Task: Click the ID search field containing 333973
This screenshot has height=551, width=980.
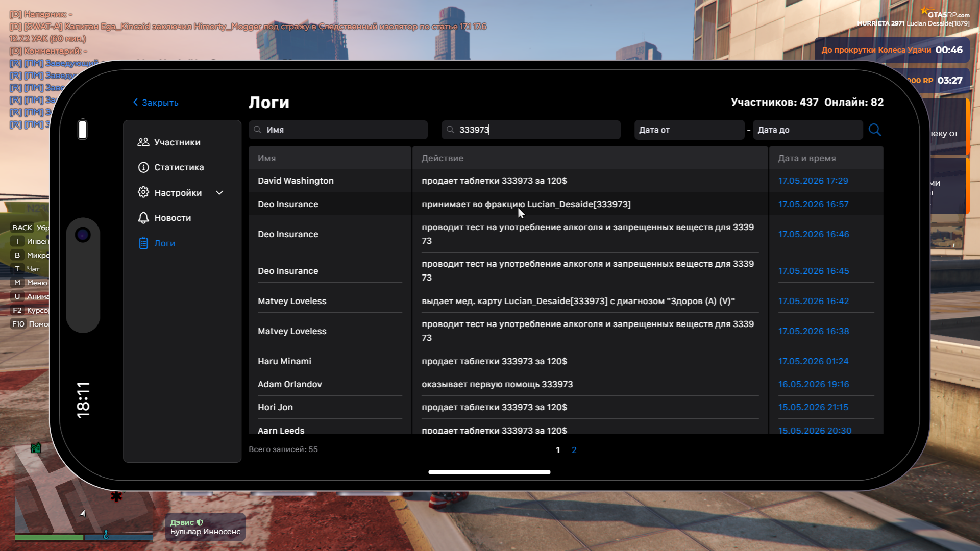Action: pos(531,130)
